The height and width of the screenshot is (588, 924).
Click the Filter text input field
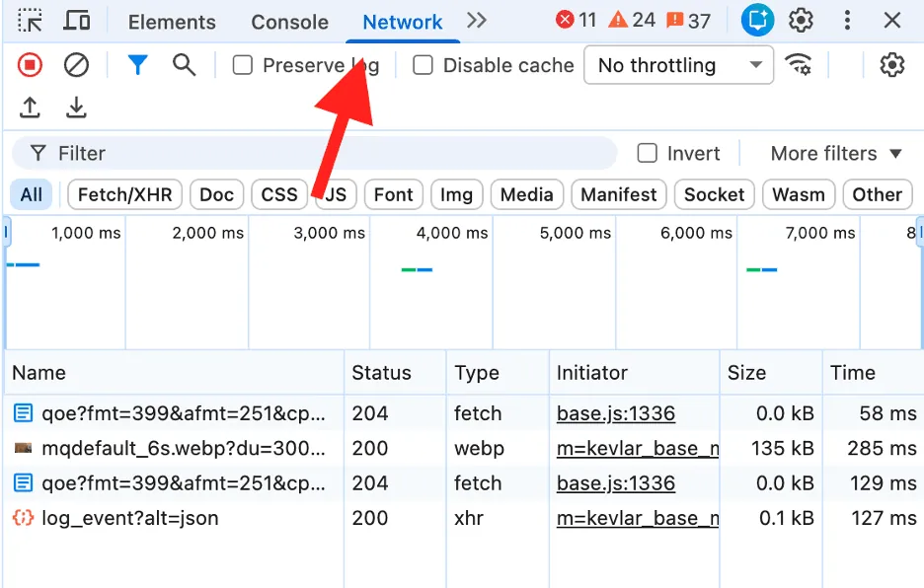point(326,153)
